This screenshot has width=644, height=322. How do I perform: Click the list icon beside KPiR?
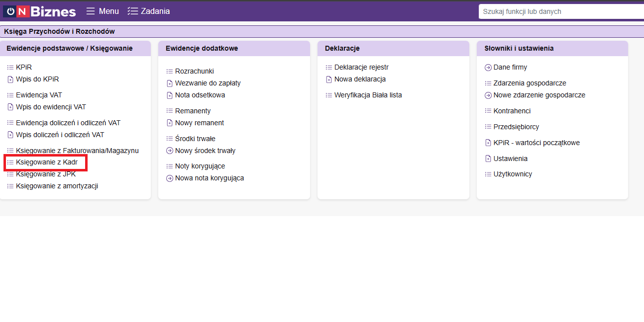pos(10,67)
